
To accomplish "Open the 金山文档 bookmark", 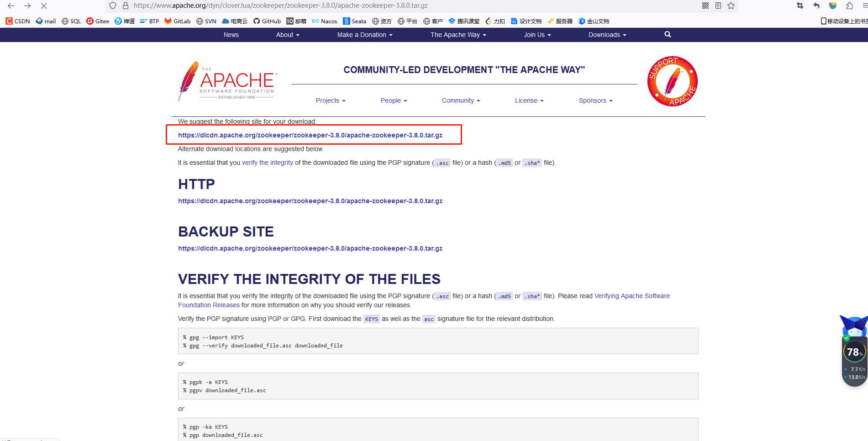I will [594, 21].
